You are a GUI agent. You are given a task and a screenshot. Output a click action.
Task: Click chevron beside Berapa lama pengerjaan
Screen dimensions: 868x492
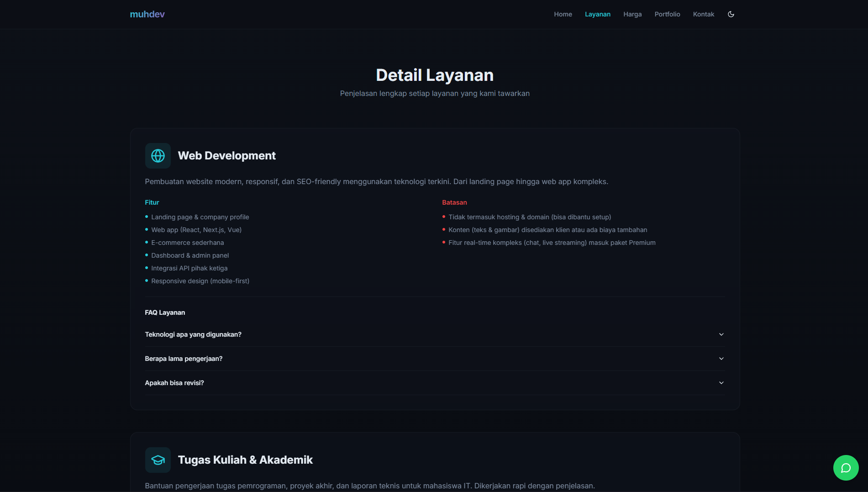pos(721,359)
